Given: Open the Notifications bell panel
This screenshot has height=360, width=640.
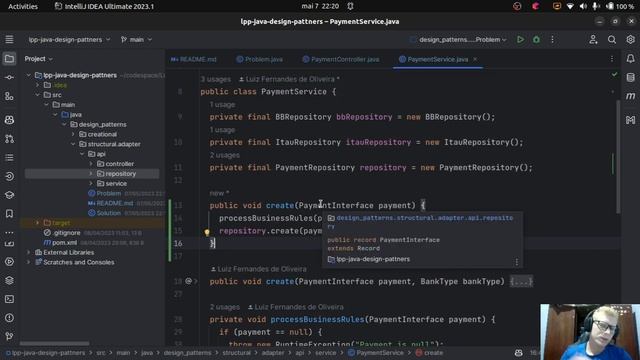Looking at the screenshot, I should pyautogui.click(x=630, y=59).
